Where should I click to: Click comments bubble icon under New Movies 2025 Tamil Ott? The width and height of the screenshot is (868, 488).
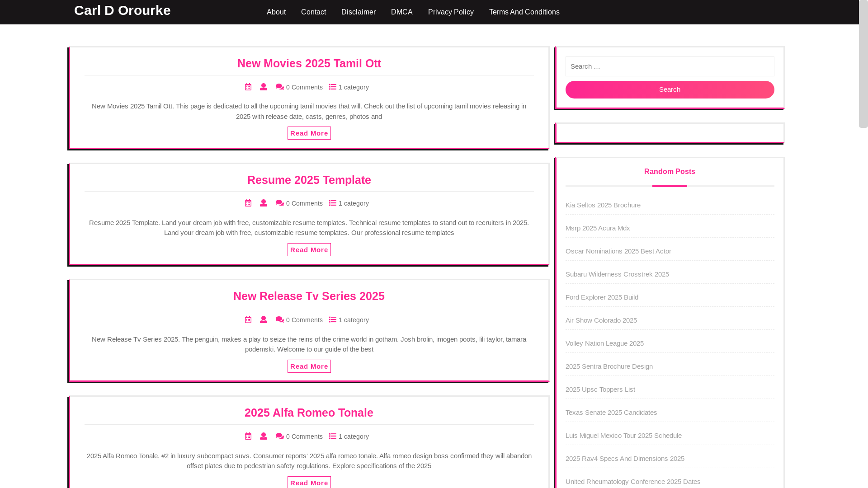280,87
